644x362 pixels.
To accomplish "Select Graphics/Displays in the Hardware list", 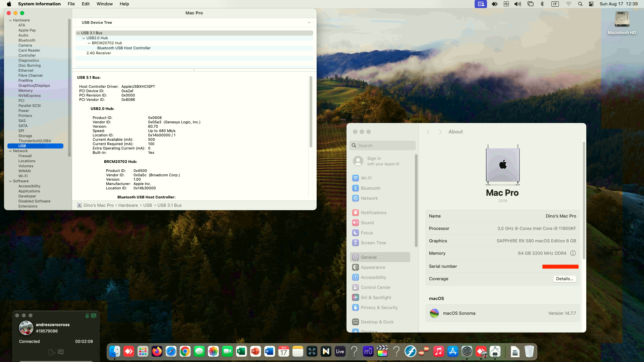I will [x=34, y=85].
